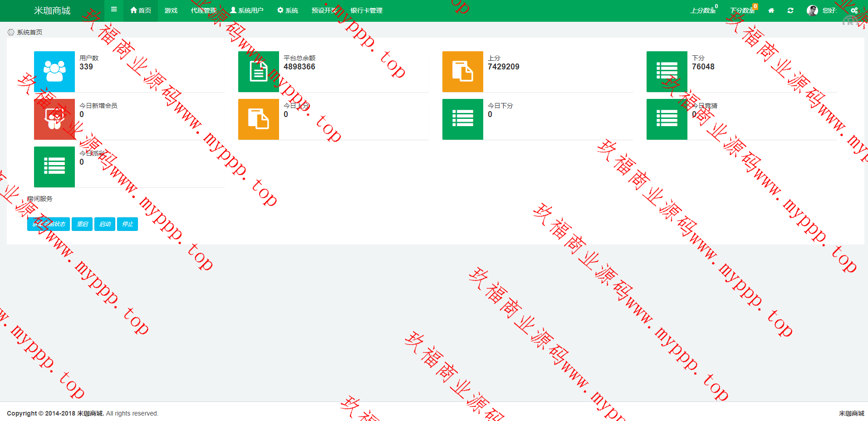Viewport: 868px width, 421px height.
Task: Open the 游戏 menu
Action: tap(171, 10)
